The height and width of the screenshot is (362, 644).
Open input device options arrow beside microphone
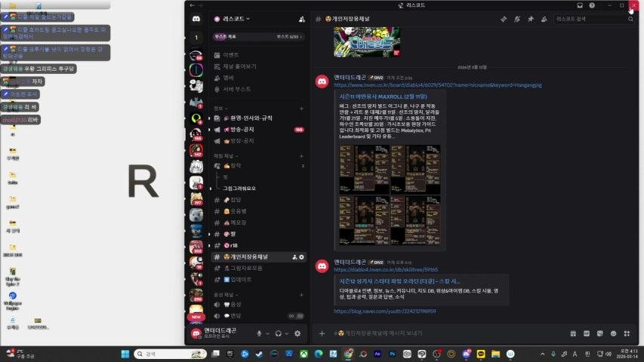pos(267,333)
